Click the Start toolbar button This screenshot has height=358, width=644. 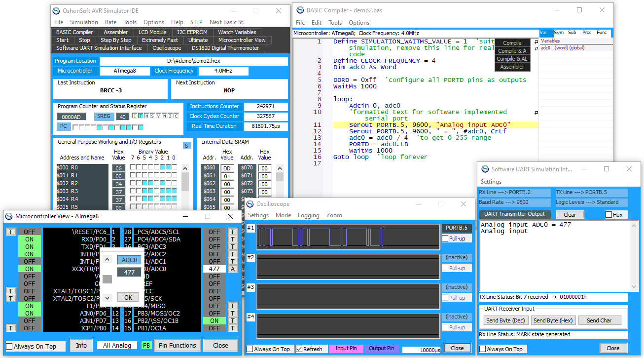63,40
